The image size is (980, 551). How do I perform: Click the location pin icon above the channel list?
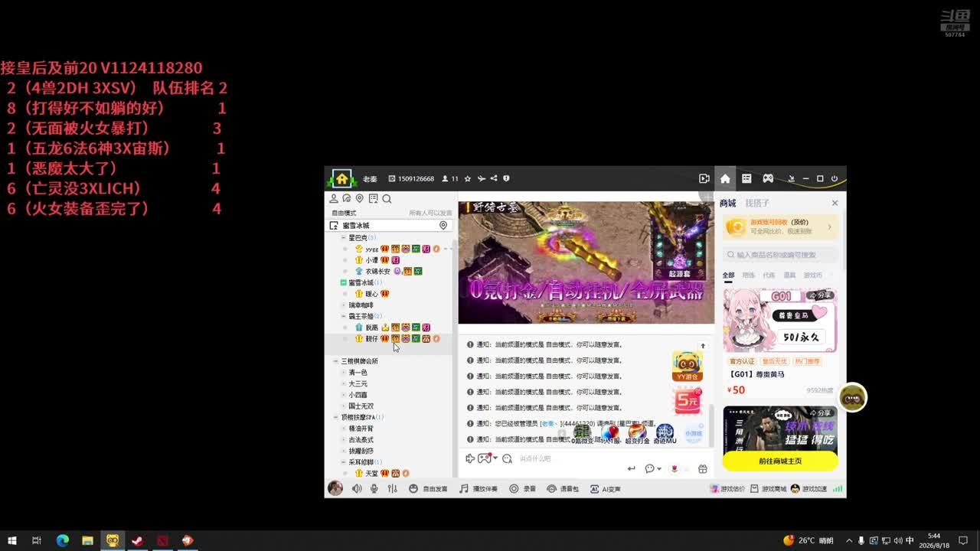360,199
